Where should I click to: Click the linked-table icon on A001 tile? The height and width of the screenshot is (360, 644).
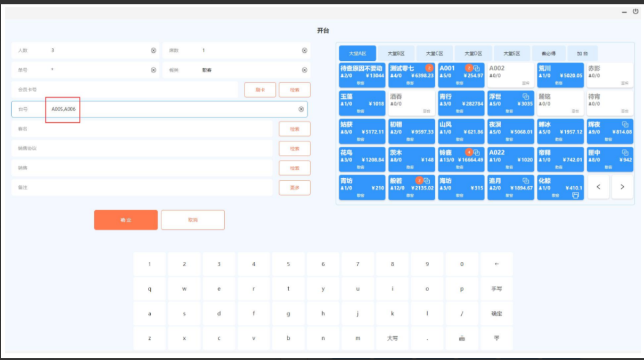pos(477,68)
